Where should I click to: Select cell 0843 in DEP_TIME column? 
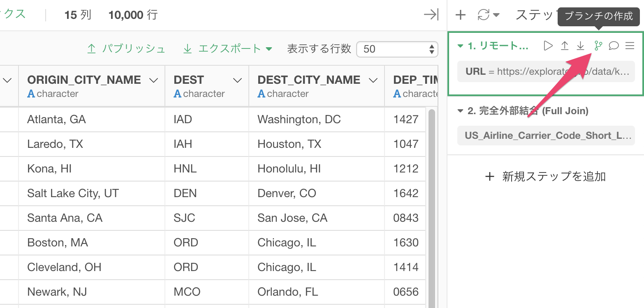[x=405, y=218]
